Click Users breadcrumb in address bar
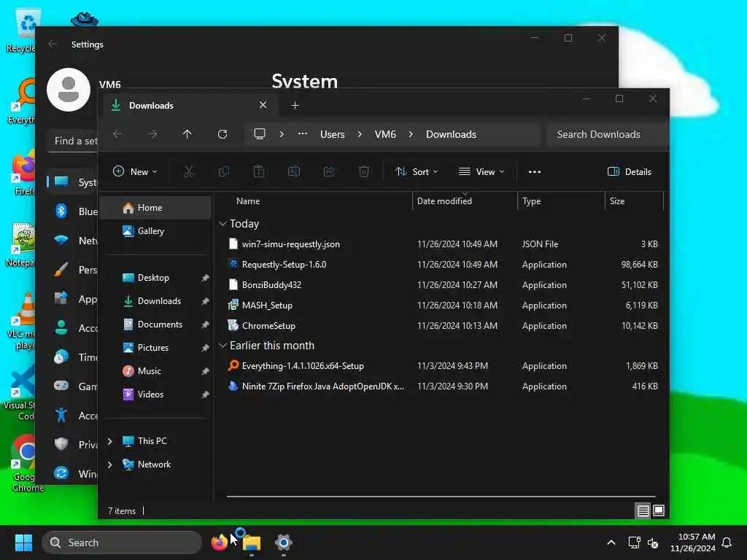The height and width of the screenshot is (560, 747). point(333,134)
